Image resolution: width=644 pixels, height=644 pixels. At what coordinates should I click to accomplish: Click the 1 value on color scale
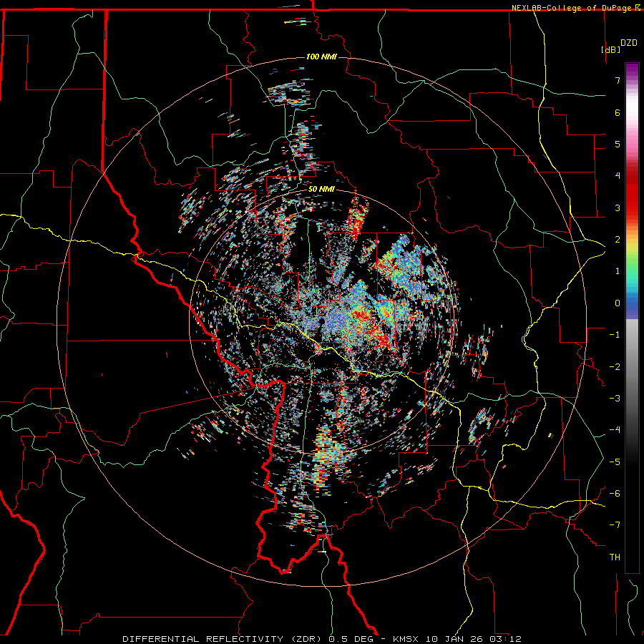[618, 271]
